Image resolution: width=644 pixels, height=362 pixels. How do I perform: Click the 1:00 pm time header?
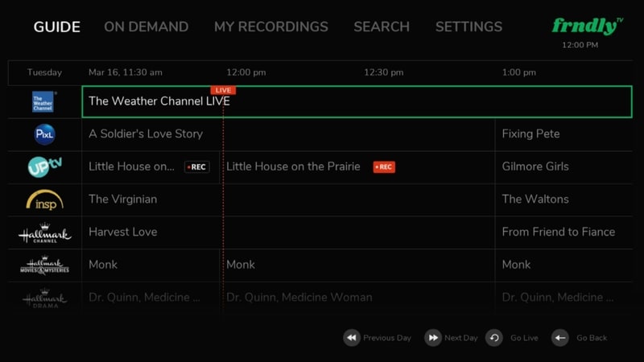[x=518, y=72]
